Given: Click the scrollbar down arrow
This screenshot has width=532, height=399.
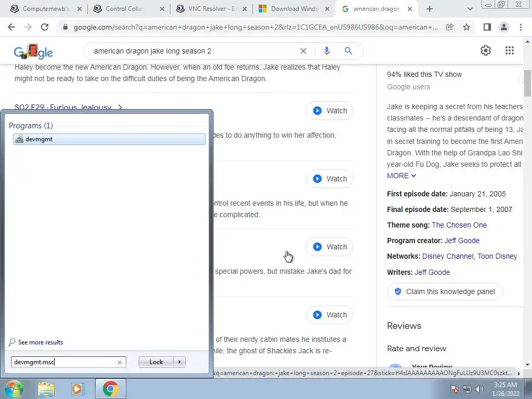Looking at the screenshot, I should coord(527,365).
